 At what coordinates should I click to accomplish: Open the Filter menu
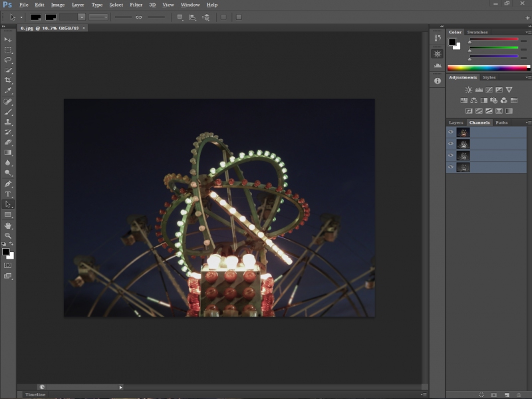coord(136,5)
